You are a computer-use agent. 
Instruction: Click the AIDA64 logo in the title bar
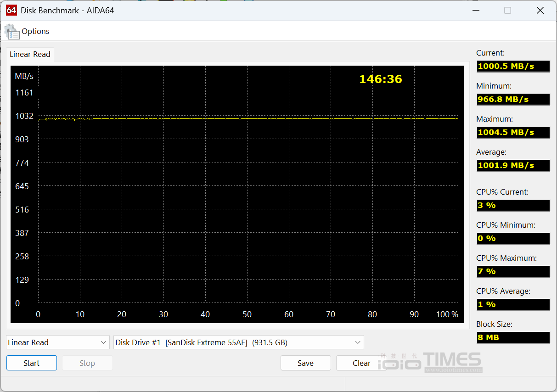click(11, 10)
